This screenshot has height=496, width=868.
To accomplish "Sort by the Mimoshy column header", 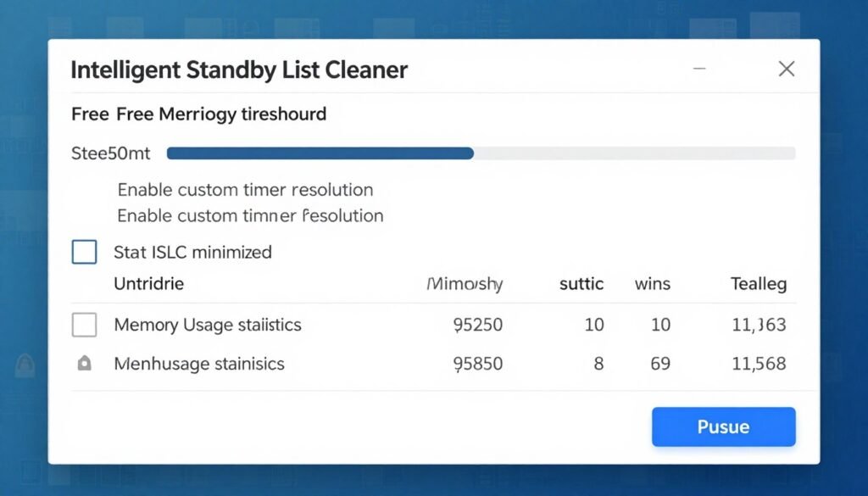I will pos(465,284).
